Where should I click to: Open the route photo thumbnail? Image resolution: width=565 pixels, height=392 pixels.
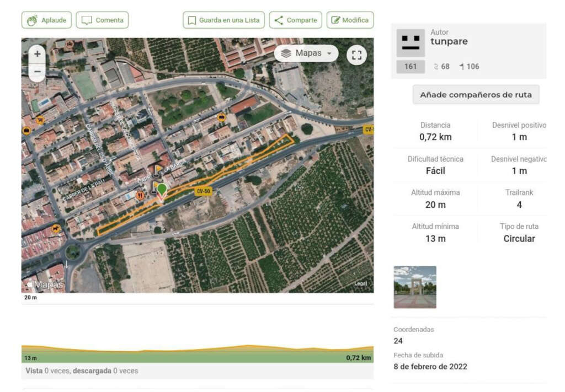pyautogui.click(x=415, y=287)
